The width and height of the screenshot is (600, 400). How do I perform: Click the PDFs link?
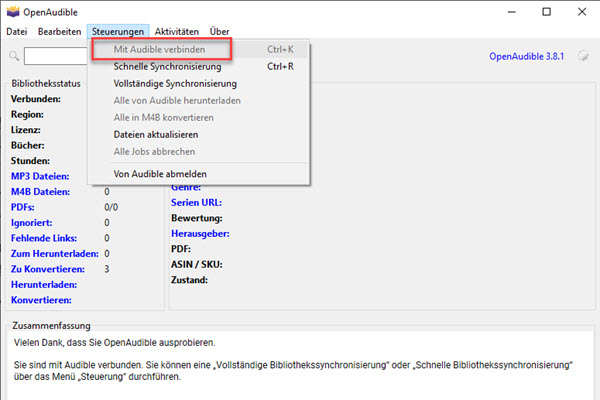point(23,207)
